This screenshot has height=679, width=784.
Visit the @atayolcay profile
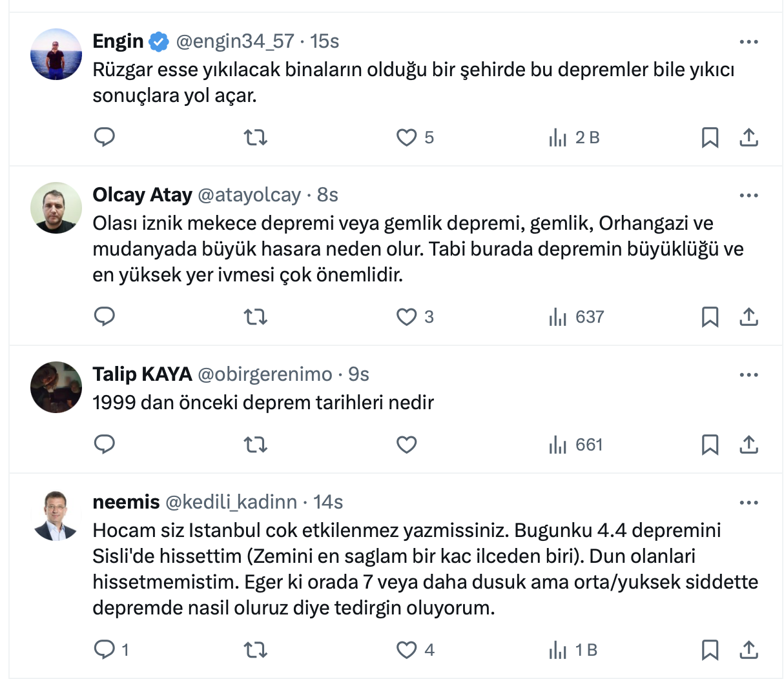pyautogui.click(x=249, y=195)
